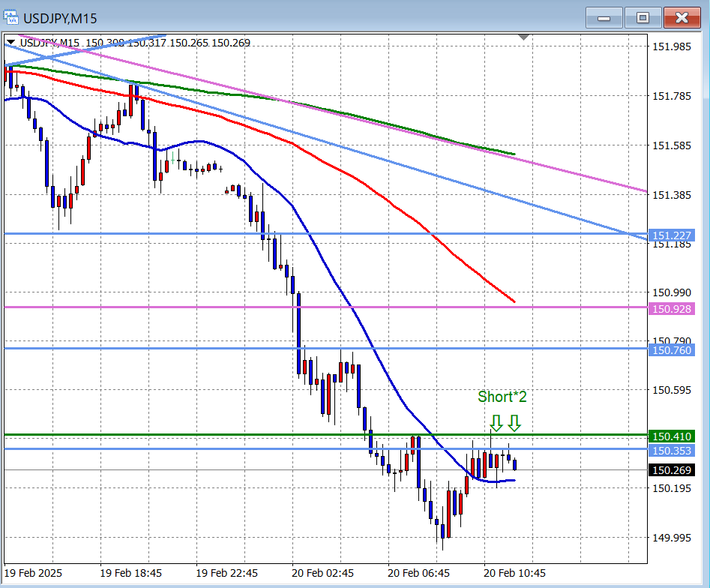Screen dimensions: 710x588
Task: Click the 151.985 price scale value
Action: click(x=672, y=46)
